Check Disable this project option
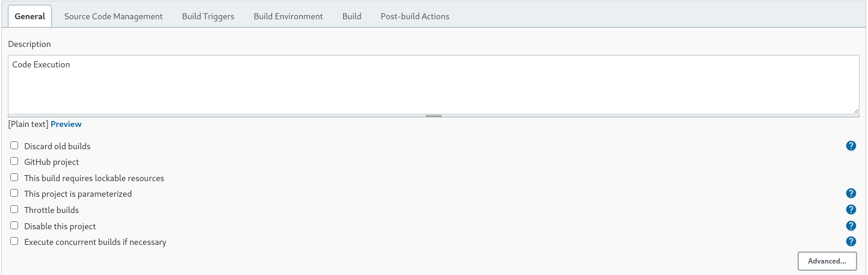 [x=14, y=225]
